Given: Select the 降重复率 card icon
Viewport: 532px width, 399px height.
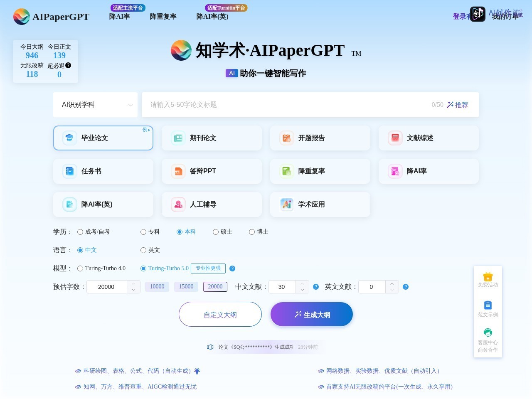Looking at the screenshot, I should point(286,171).
